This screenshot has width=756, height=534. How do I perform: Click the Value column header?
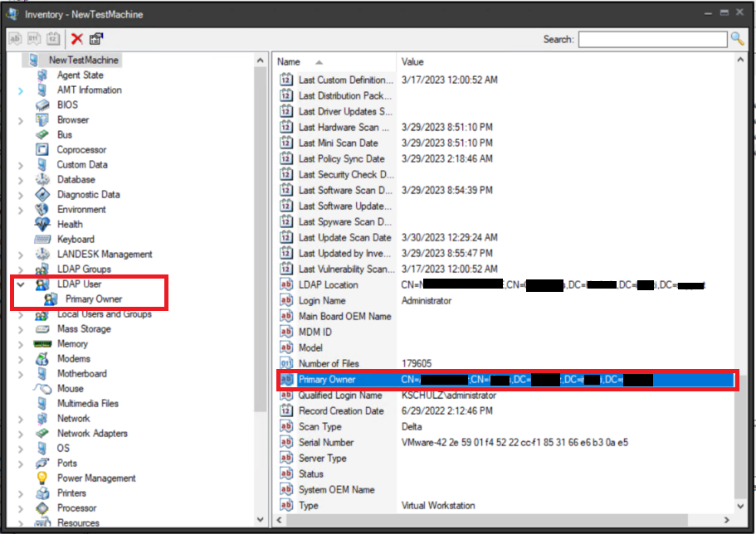415,61
